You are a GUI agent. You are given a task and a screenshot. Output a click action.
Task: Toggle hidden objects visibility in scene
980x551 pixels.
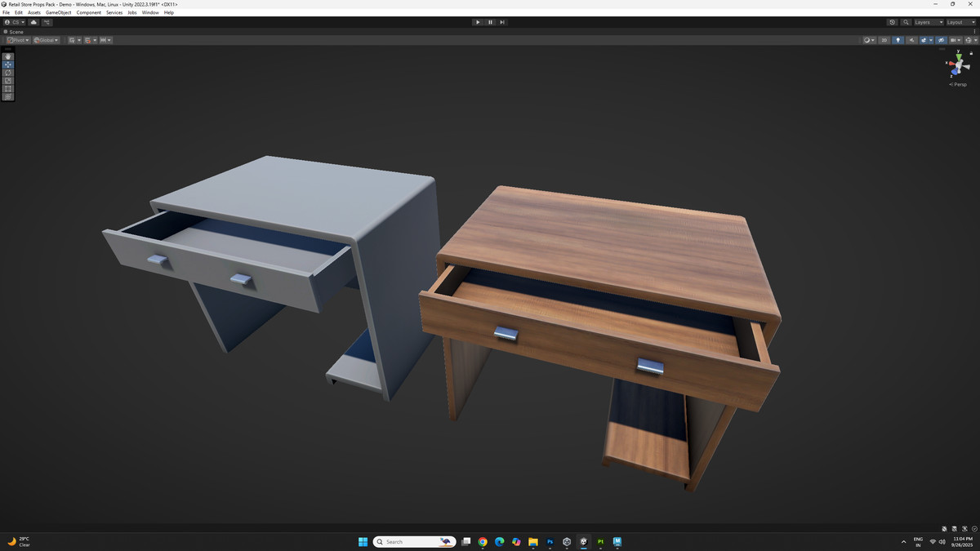tap(941, 40)
